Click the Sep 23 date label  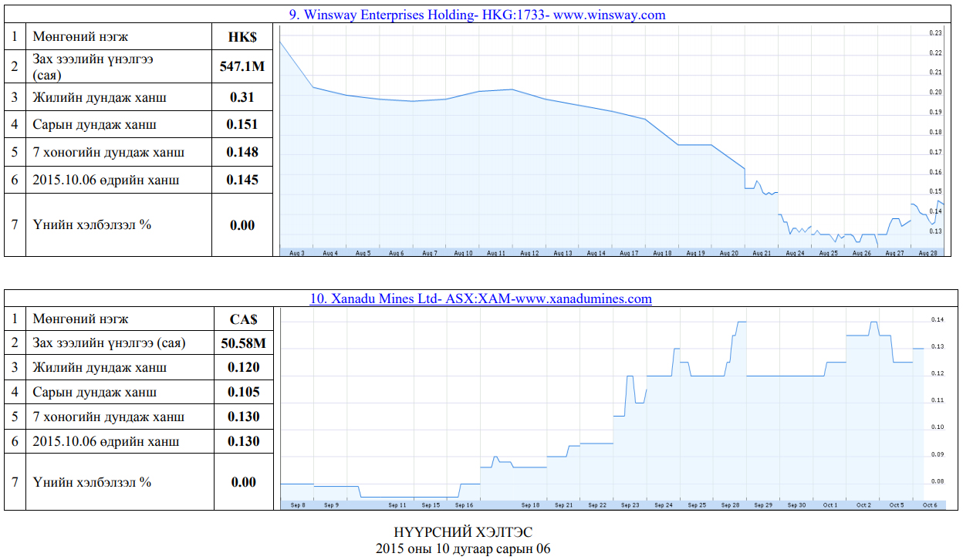click(x=630, y=505)
